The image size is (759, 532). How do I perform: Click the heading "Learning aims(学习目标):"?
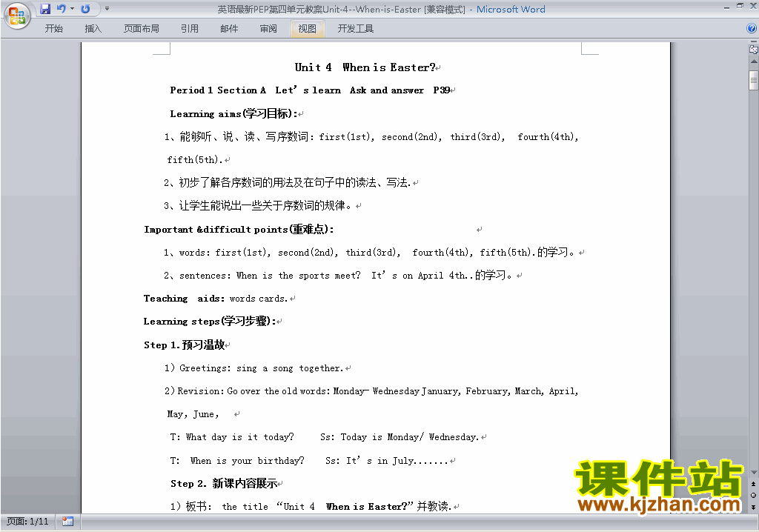pyautogui.click(x=233, y=114)
